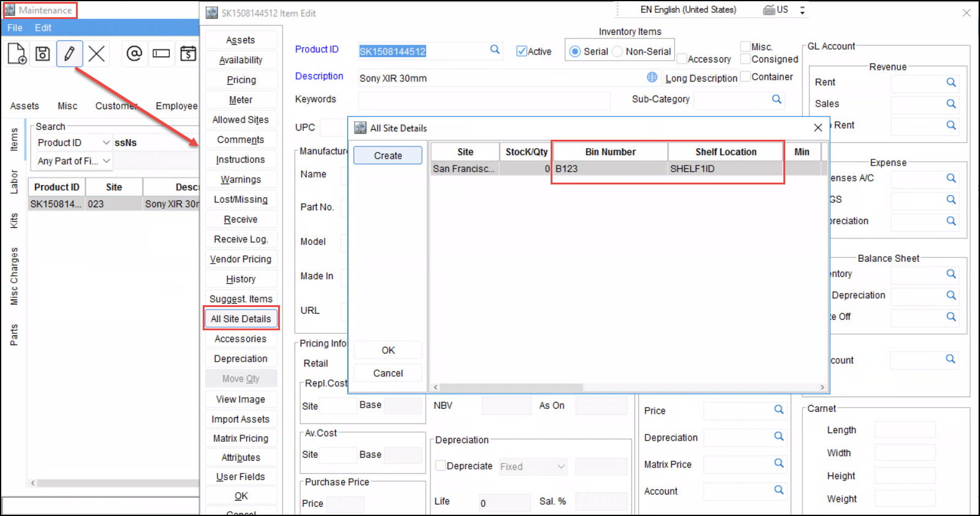Open the File menu
Image resolution: width=980 pixels, height=516 pixels.
tap(15, 28)
